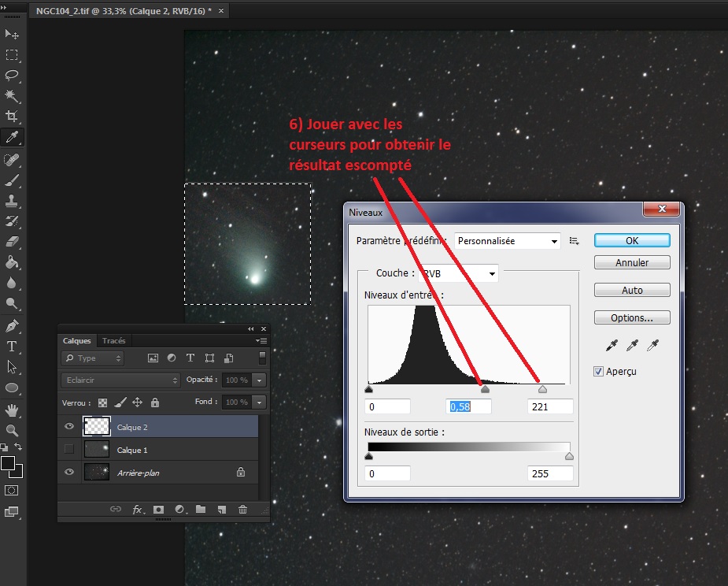728x586 pixels.
Task: Select the Ellipse shape tool
Action: tap(12, 388)
